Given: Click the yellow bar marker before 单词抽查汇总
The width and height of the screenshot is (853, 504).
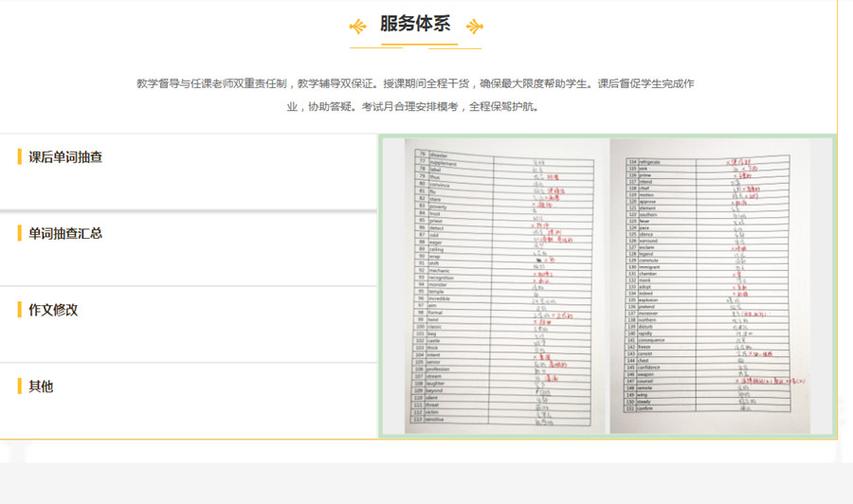Looking at the screenshot, I should click(x=19, y=234).
